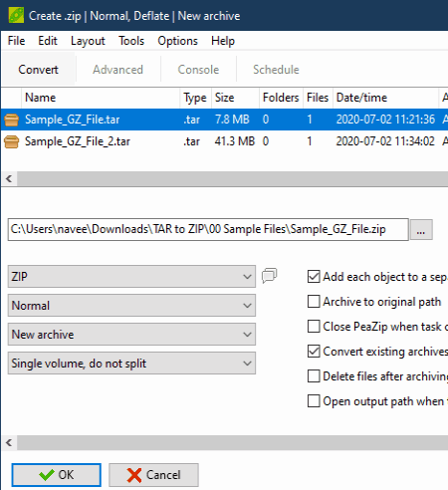
Task: Click the archive icon beside Sample_GZ_File_2.tar
Action: pos(11,141)
